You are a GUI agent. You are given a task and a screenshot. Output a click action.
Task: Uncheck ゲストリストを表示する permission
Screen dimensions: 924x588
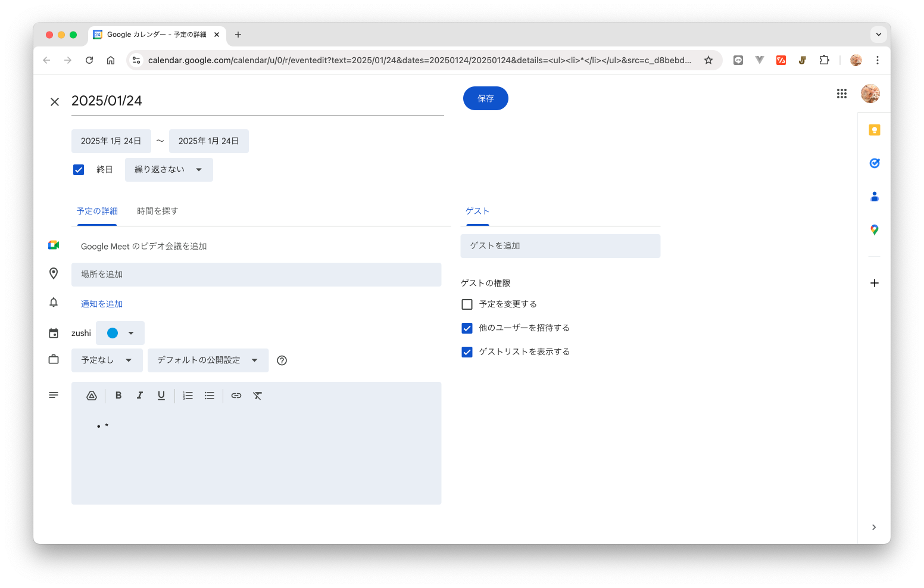point(467,352)
